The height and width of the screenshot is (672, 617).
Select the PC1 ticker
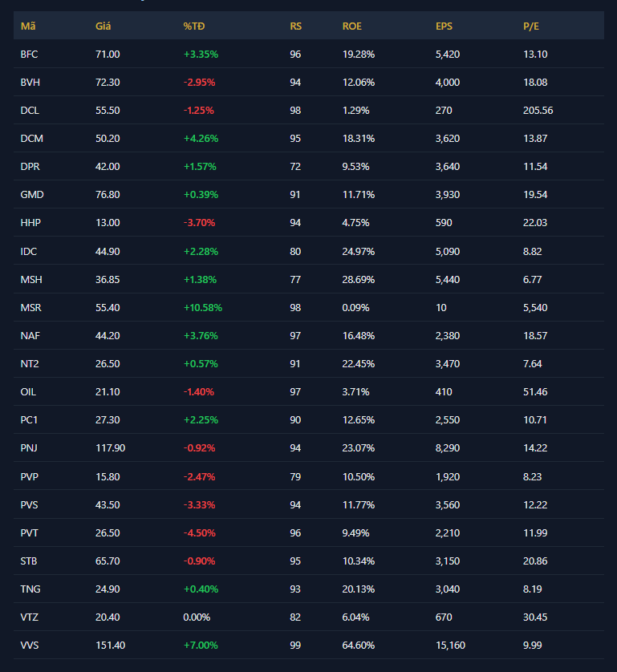[x=29, y=420]
